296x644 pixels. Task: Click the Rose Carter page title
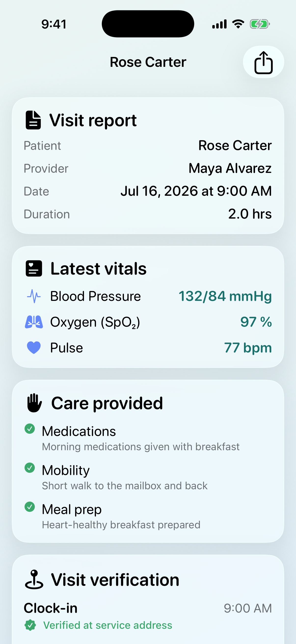point(148,62)
